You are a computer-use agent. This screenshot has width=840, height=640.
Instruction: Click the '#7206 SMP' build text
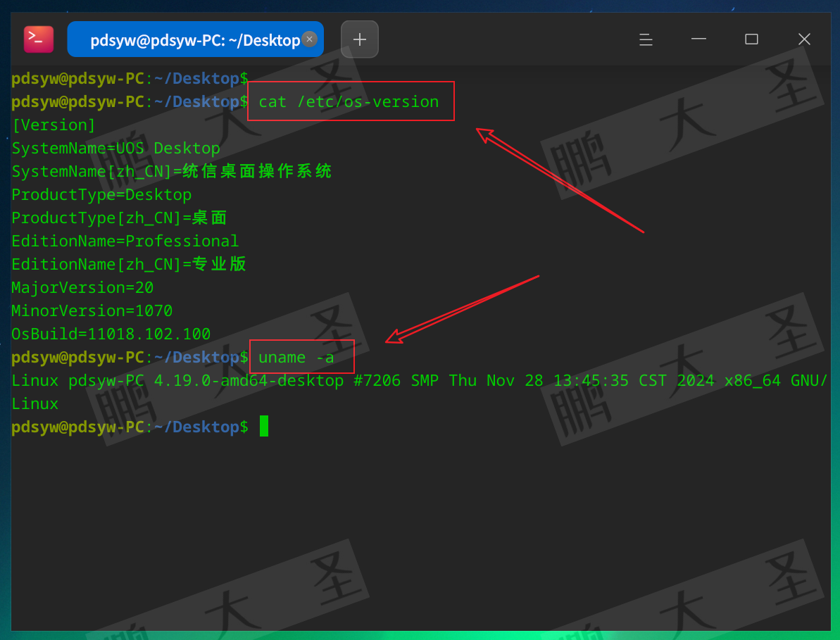click(396, 380)
